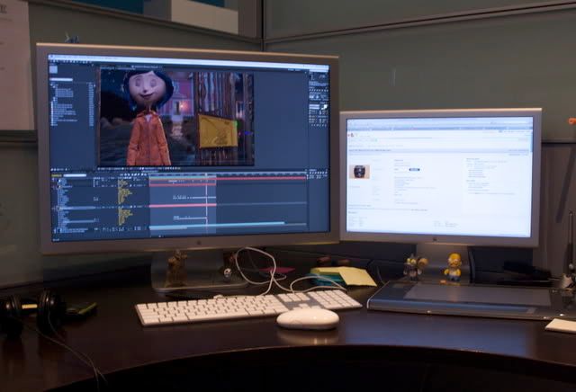The height and width of the screenshot is (392, 576).
Task: Click the project panel thumbnail icon at top left
Action: point(54,69)
